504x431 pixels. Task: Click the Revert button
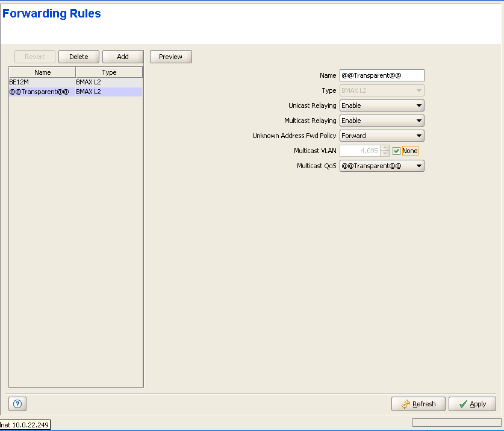pos(35,57)
